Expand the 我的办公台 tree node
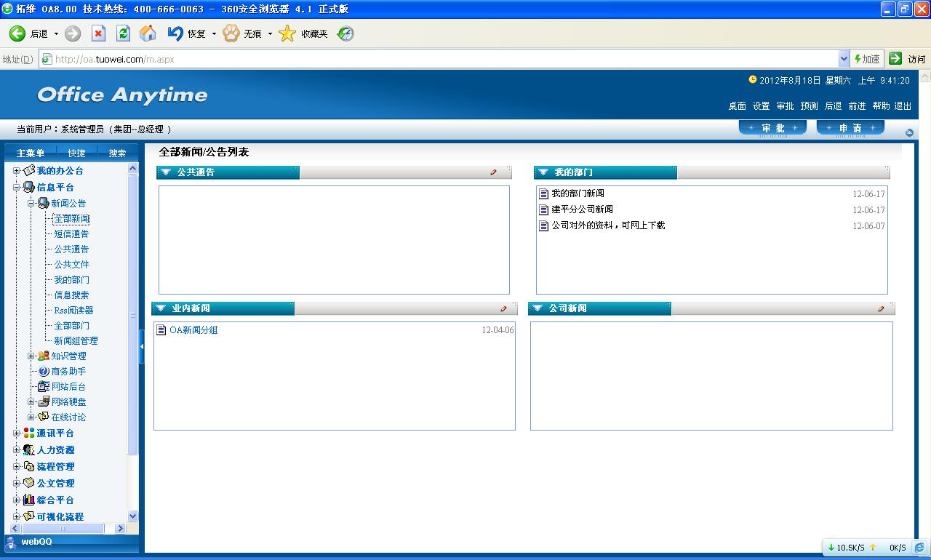This screenshot has height=560, width=931. point(17,171)
